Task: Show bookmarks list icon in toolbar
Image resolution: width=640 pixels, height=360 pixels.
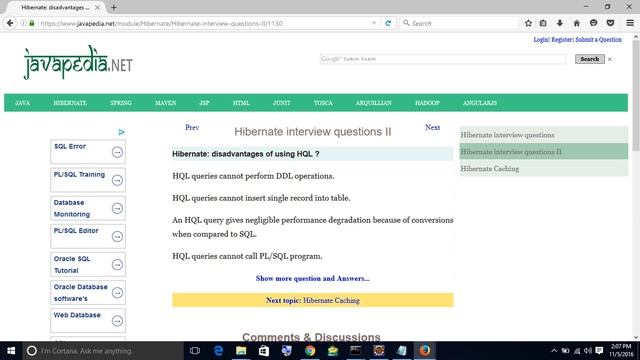Action: coord(543,23)
